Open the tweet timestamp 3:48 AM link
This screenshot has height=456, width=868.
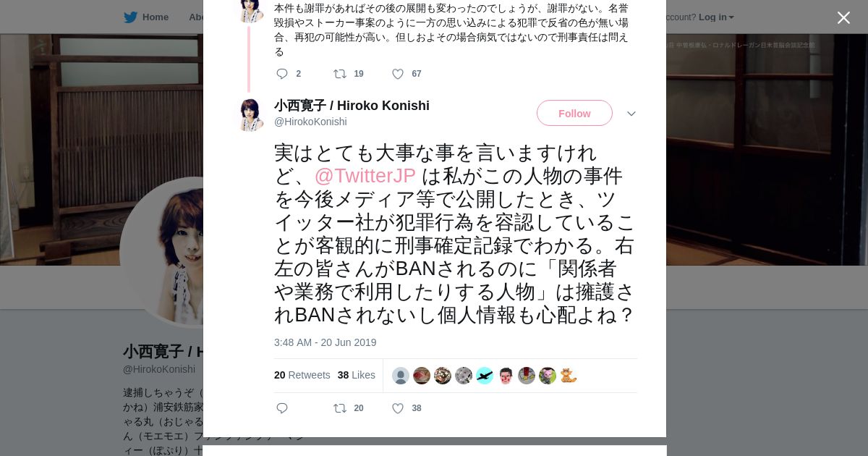click(325, 342)
